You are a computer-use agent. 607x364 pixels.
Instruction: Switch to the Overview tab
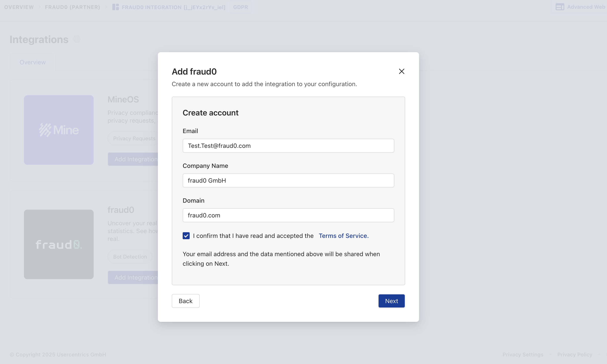click(x=32, y=62)
